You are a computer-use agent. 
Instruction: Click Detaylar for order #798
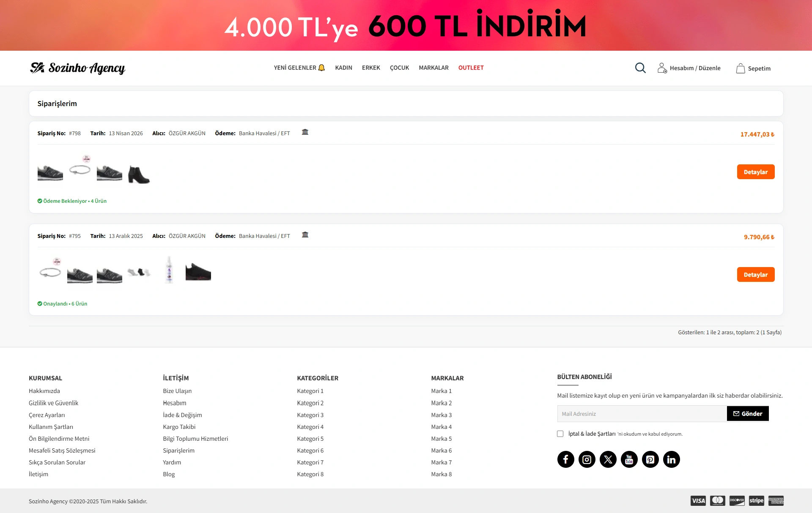coord(755,172)
